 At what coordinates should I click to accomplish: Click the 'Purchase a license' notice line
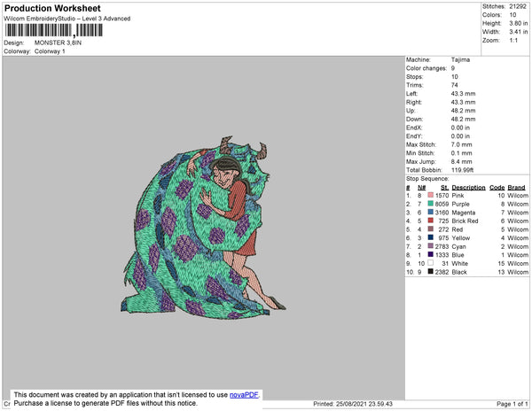pyautogui.click(x=106, y=403)
